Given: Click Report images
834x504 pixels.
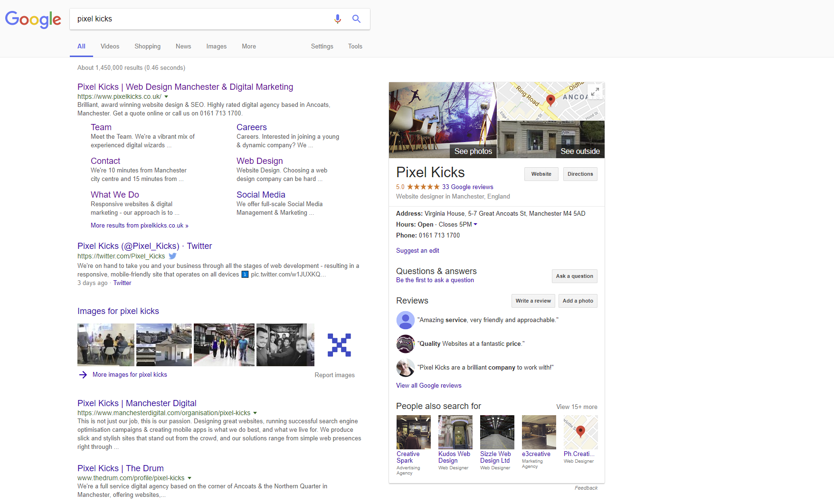Looking at the screenshot, I should point(335,375).
